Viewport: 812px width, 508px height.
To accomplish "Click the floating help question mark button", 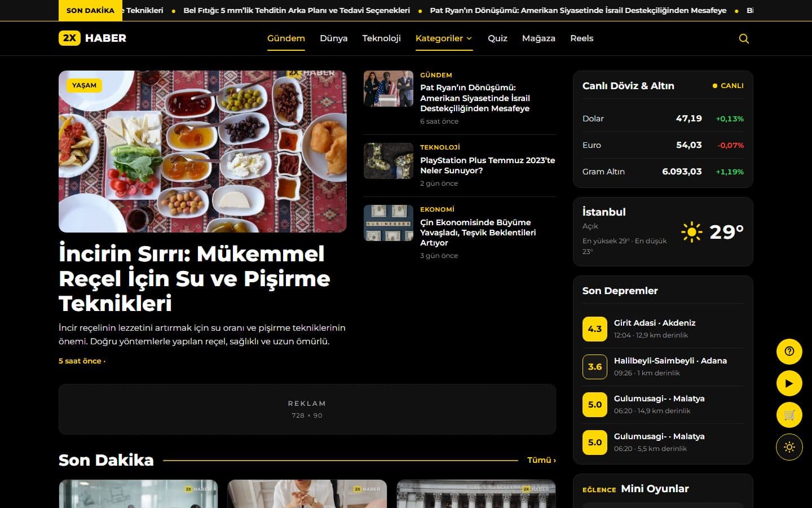I will pyautogui.click(x=789, y=351).
